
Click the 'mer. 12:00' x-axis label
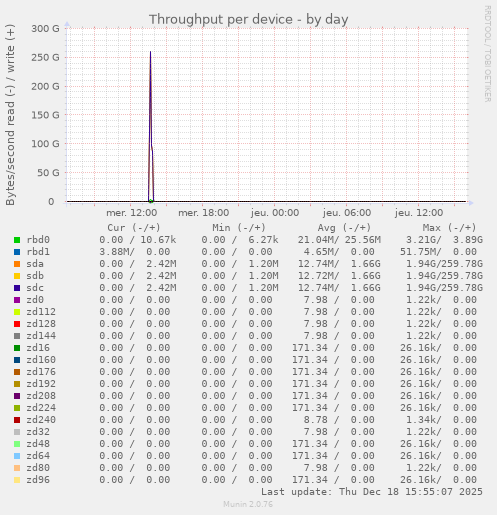click(x=132, y=213)
